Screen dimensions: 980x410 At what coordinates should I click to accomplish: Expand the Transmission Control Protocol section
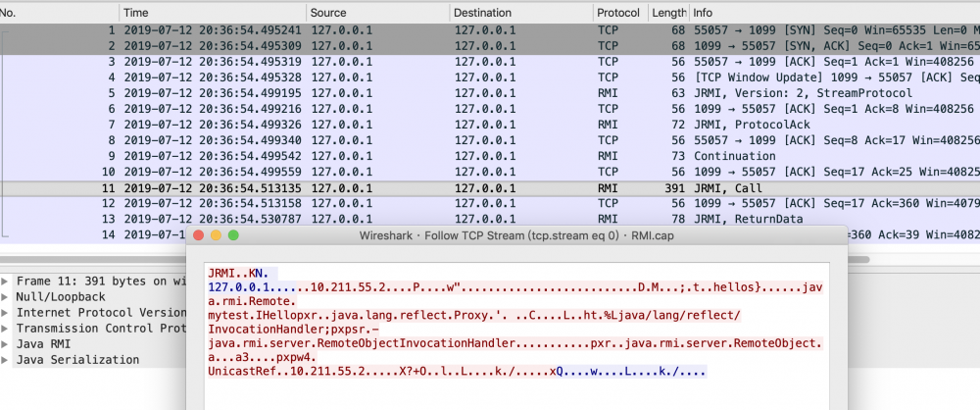[x=6, y=328]
